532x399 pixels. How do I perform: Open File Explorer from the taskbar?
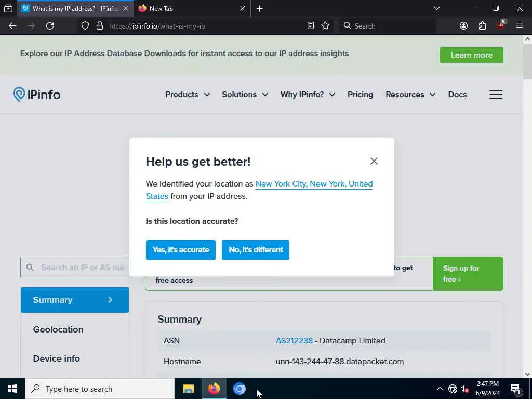188,389
